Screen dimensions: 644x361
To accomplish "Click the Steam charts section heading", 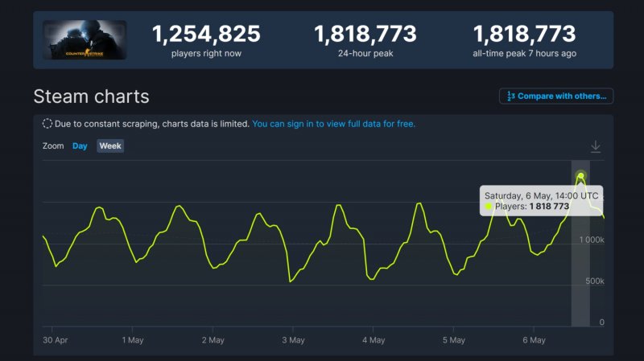I will [x=91, y=97].
